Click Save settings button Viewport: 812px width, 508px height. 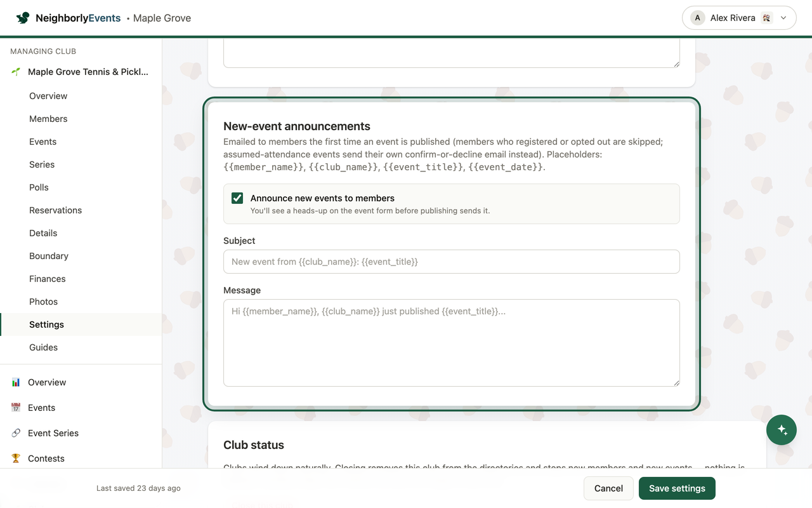tap(677, 488)
